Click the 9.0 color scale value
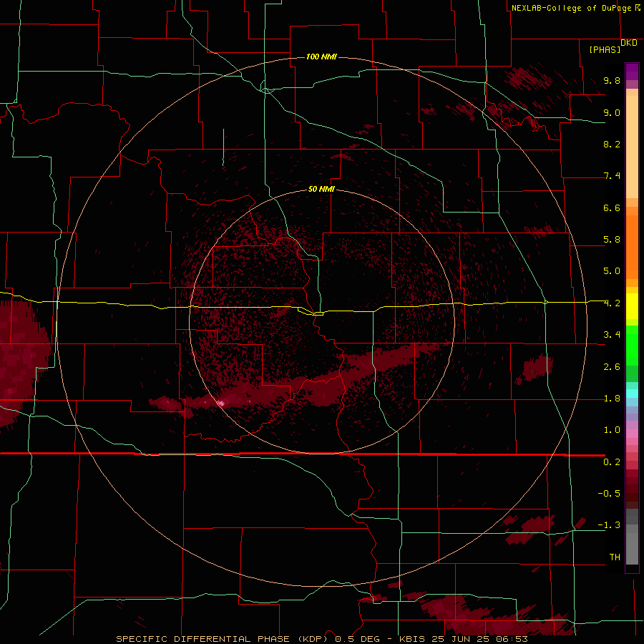The height and width of the screenshot is (644, 644). [612, 112]
